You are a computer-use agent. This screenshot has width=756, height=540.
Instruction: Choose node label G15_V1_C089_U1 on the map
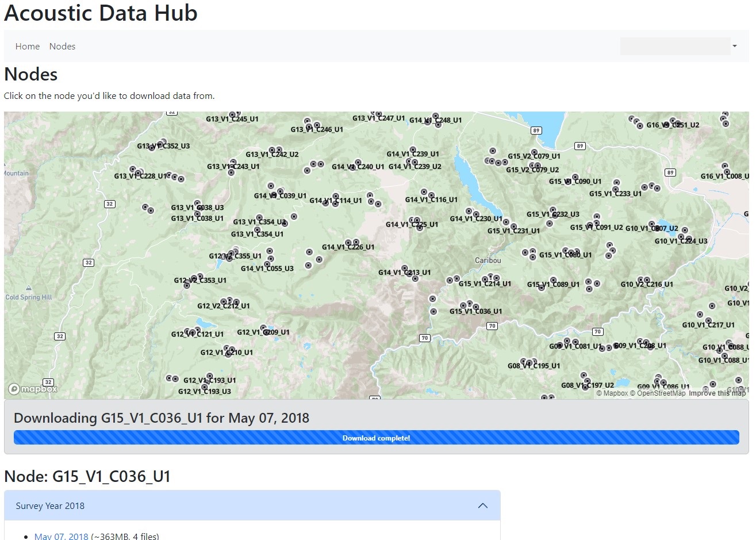click(553, 284)
